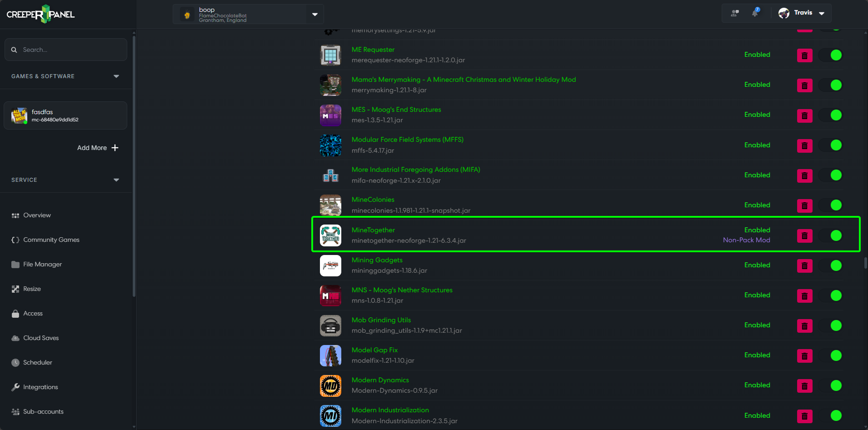Screen dimensions: 868x430
Task: Click trash icon for Mob Grinding Utils
Action: [804, 325]
